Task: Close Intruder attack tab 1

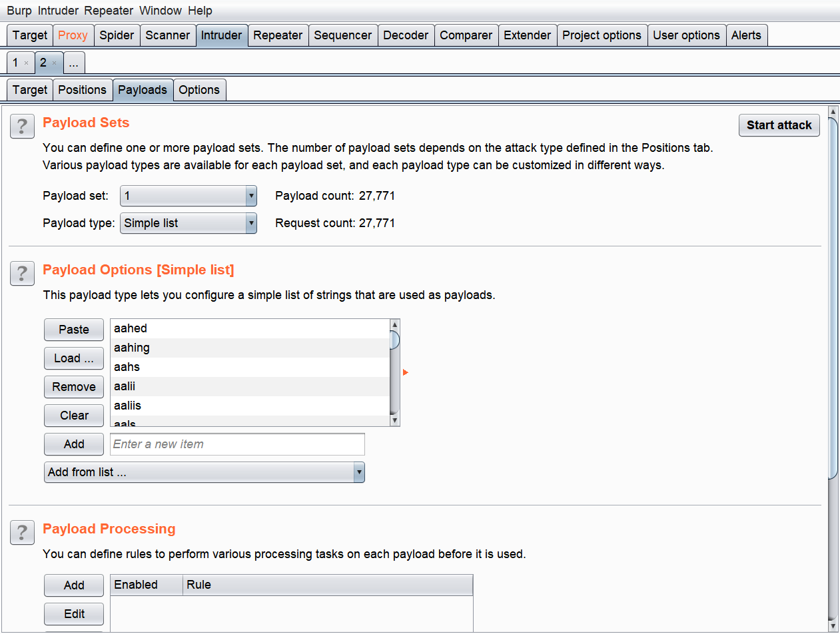Action: point(26,63)
